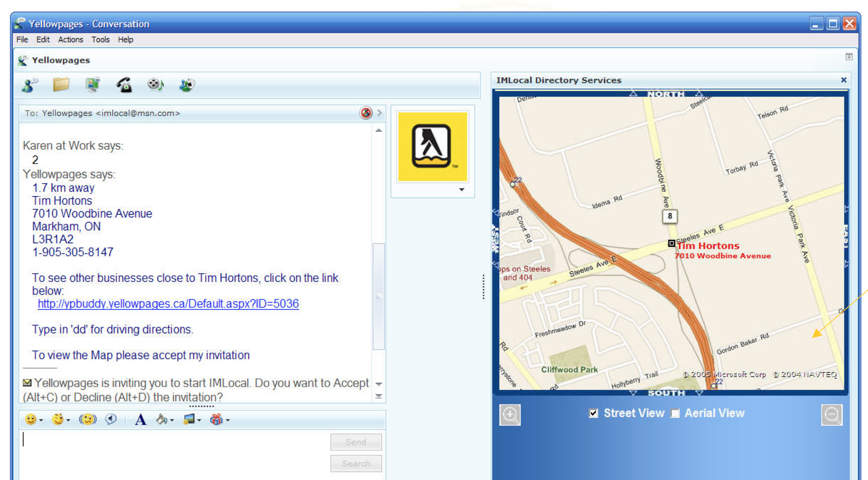Click the arrow next to block icon
Viewport: 868px width, 480px height.
379,113
